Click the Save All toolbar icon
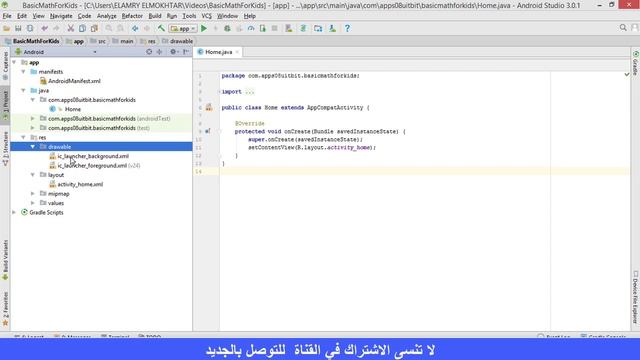640x360 pixels. (x=18, y=28)
